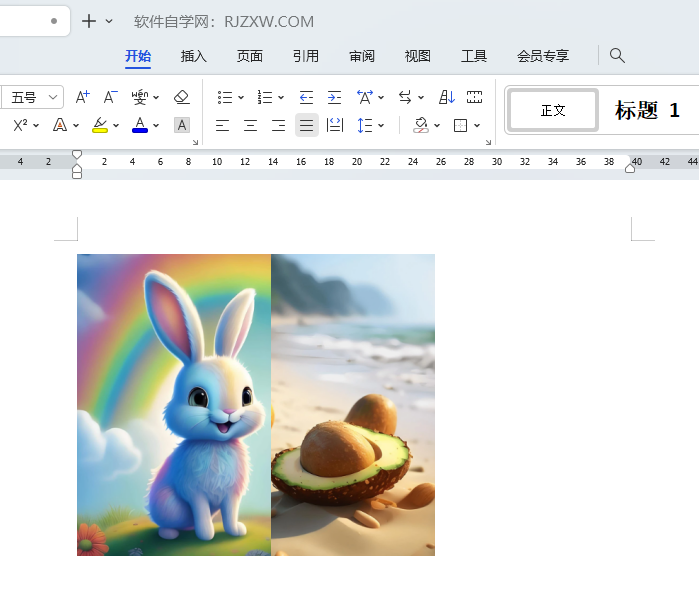This screenshot has width=699, height=598.
Task: Select the avocado beach image
Action: pyautogui.click(x=353, y=405)
